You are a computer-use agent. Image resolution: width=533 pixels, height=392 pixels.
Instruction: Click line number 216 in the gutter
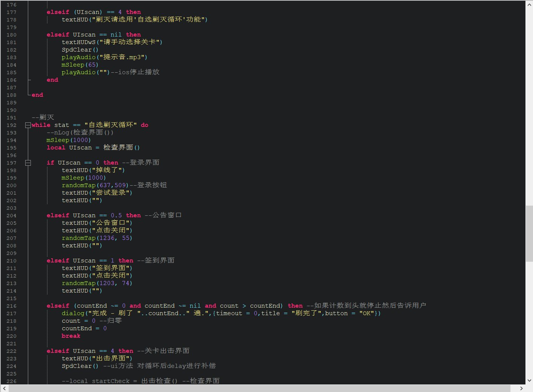click(x=11, y=306)
